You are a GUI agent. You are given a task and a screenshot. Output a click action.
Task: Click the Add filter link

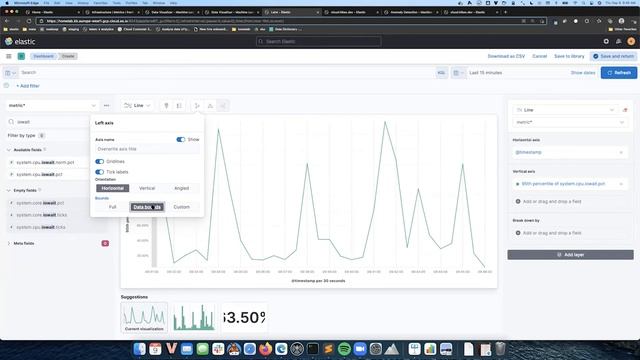pyautogui.click(x=28, y=86)
